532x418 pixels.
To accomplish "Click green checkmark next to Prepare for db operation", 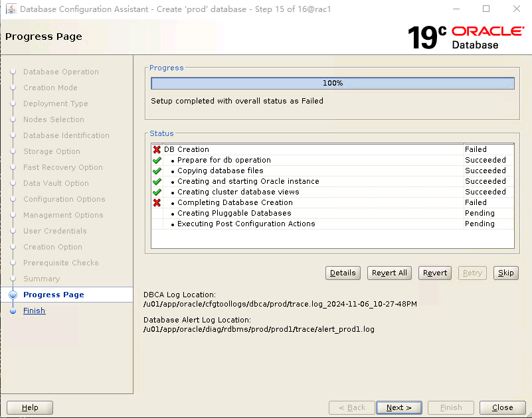I will pos(157,160).
